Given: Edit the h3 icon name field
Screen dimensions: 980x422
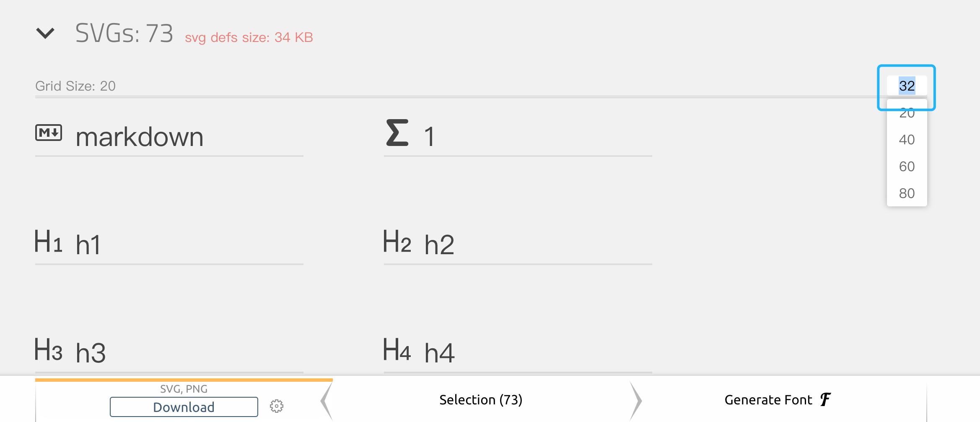Looking at the screenshot, I should 189,353.
